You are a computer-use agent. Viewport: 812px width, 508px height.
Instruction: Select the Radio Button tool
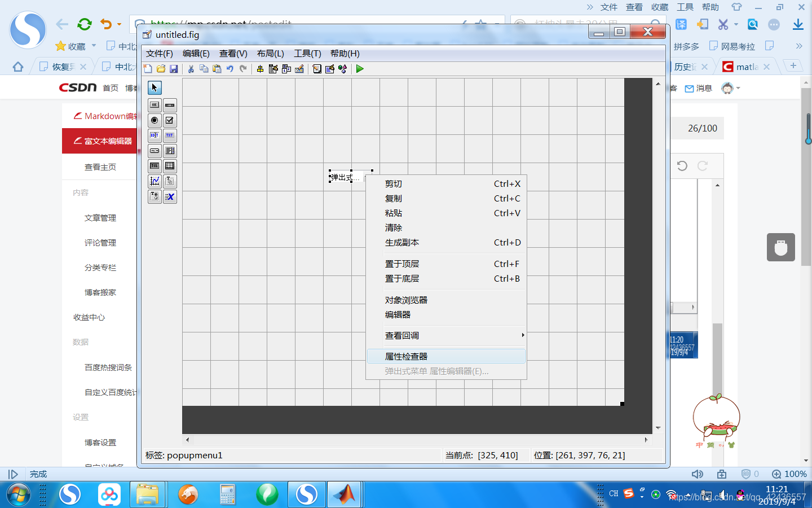[x=154, y=120]
